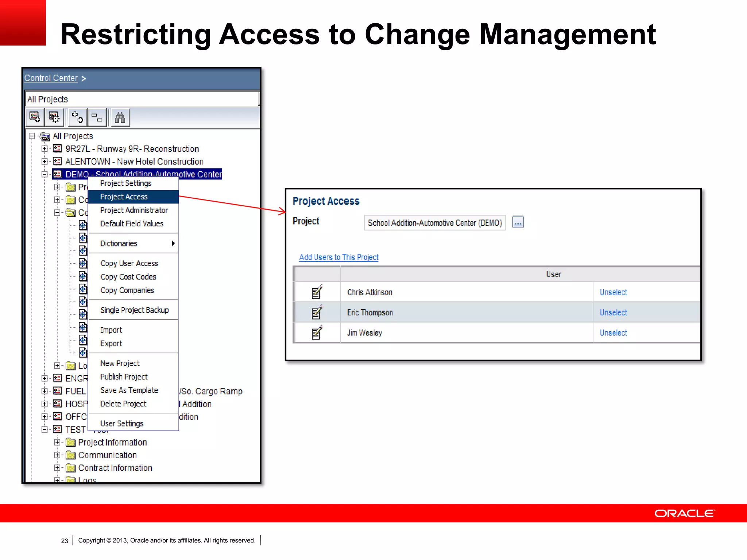The width and height of the screenshot is (747, 560).
Task: Click the Communication folder icon
Action: click(x=71, y=455)
